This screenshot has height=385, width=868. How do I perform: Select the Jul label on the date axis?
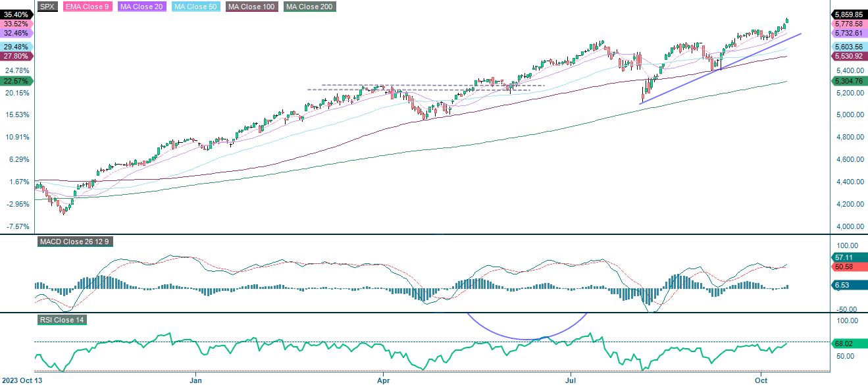coord(570,380)
